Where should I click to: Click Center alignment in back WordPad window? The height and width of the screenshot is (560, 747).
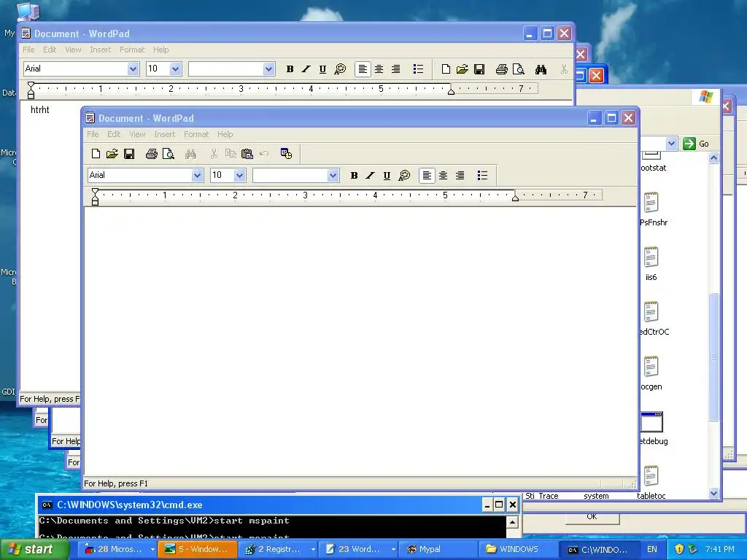379,69
